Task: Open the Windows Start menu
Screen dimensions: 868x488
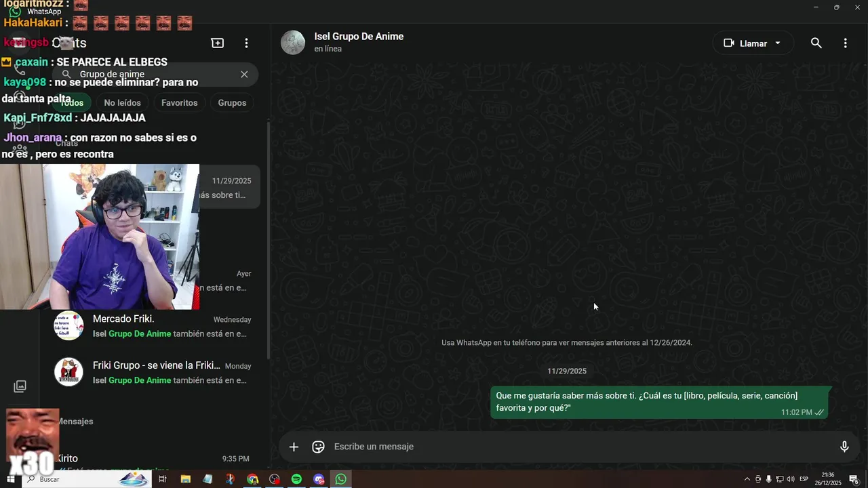Action: pos(10,479)
